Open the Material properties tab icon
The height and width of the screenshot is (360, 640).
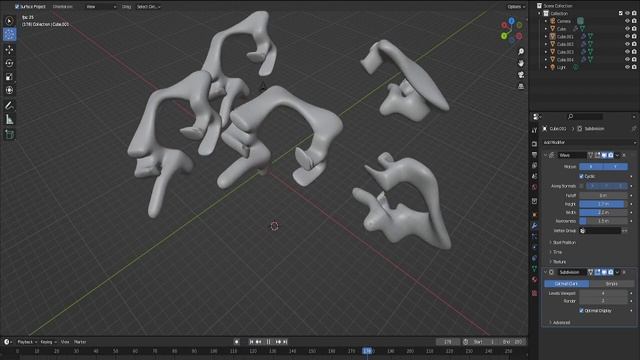coord(534,280)
